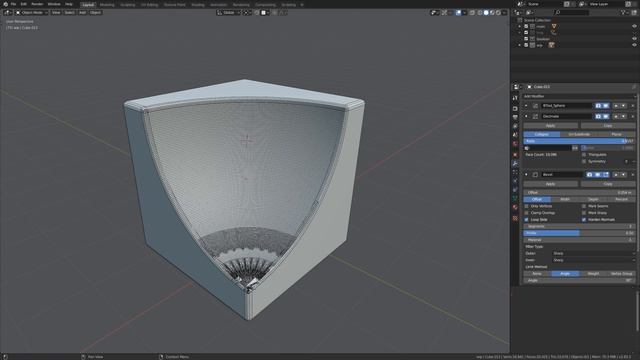
Task: Select the Collapse decimate mode
Action: pyautogui.click(x=542, y=134)
